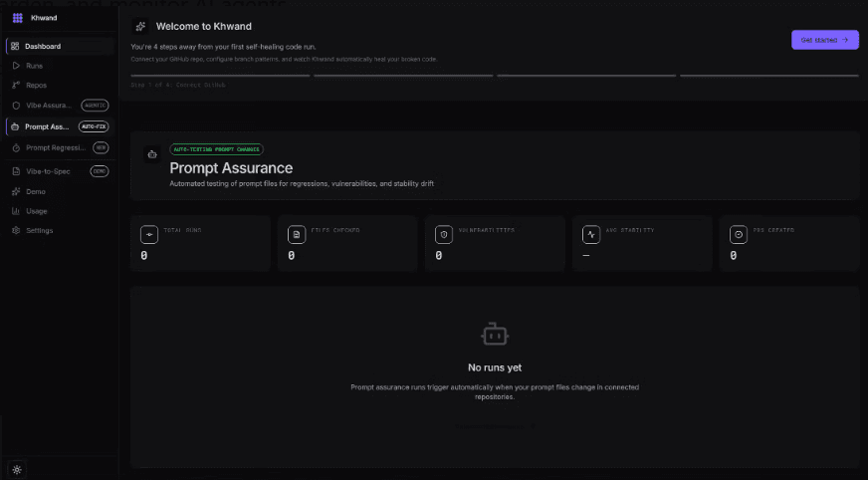Click the AUTO-FIX badge in sidebar
This screenshot has width=868, height=480.
[x=94, y=126]
